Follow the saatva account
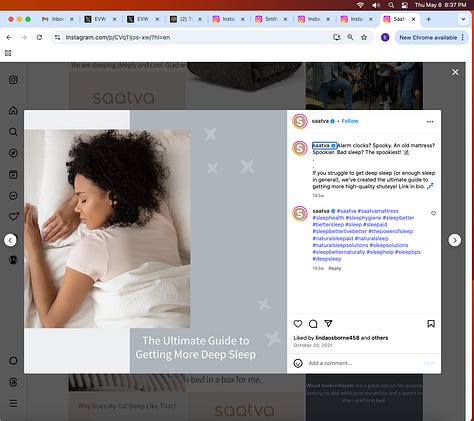474x421 pixels. tap(350, 121)
